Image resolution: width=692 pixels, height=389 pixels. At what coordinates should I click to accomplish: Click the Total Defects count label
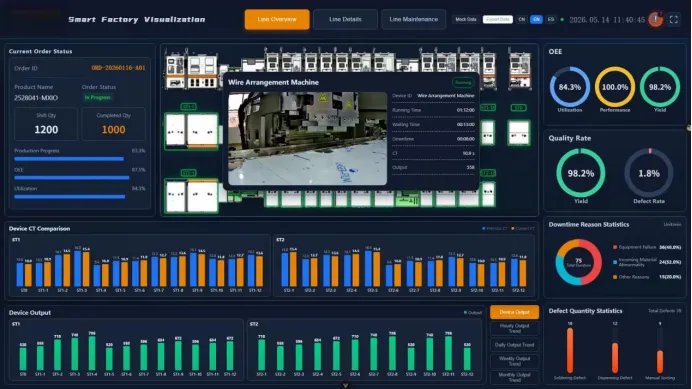tap(664, 311)
